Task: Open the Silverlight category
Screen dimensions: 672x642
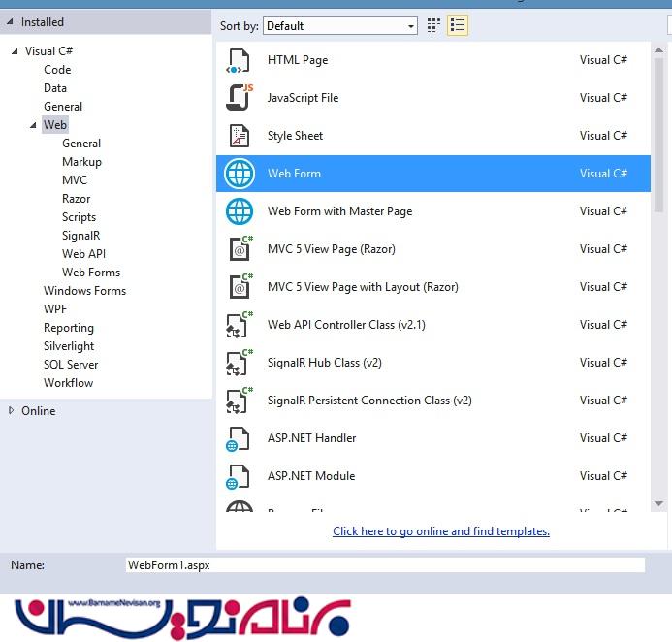Action: (71, 346)
